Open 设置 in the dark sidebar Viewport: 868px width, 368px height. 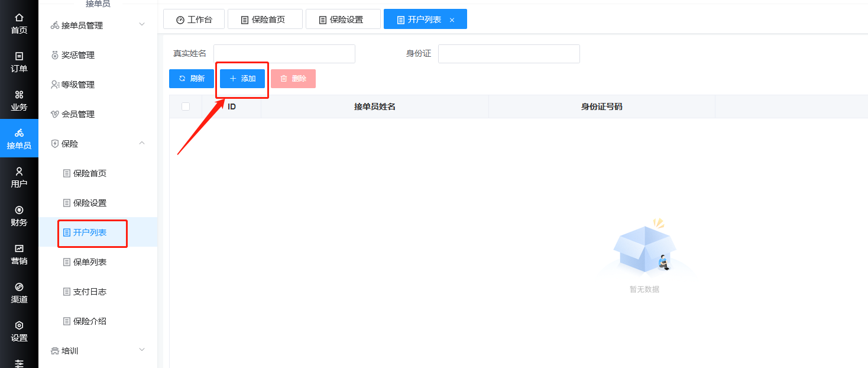(19, 331)
